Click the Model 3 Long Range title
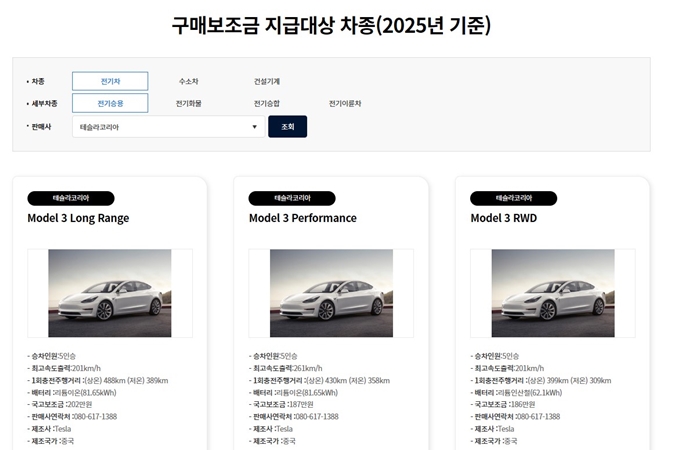 [x=78, y=218]
